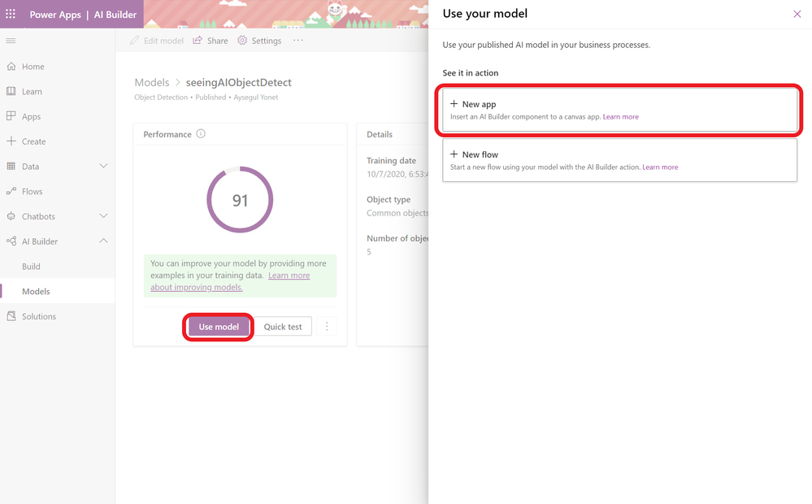Click the Learn book icon
This screenshot has height=504, width=812.
[x=11, y=91]
